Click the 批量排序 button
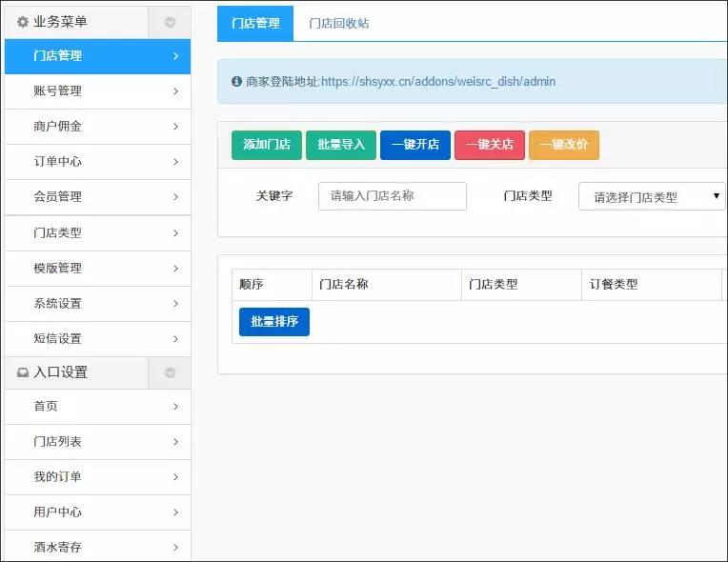728x562 pixels. click(x=274, y=322)
